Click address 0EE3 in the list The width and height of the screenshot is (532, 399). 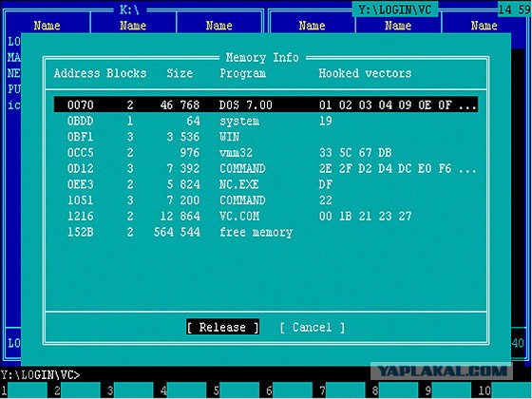click(81, 184)
